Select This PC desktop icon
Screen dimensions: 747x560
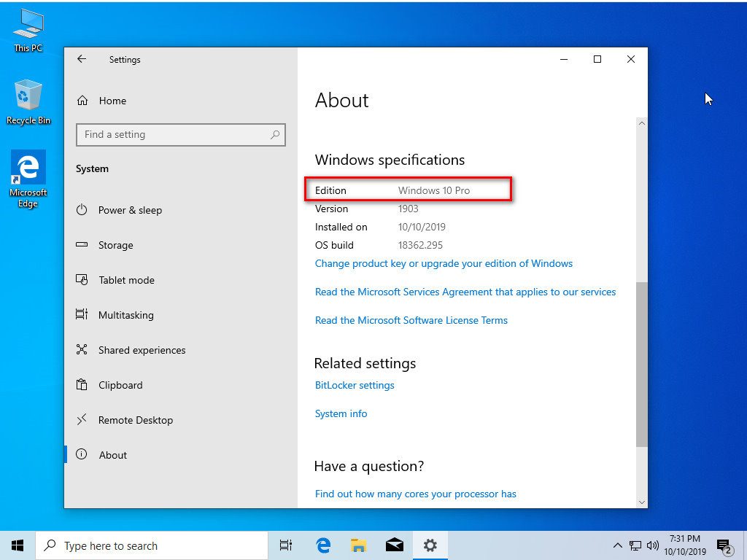point(28,31)
